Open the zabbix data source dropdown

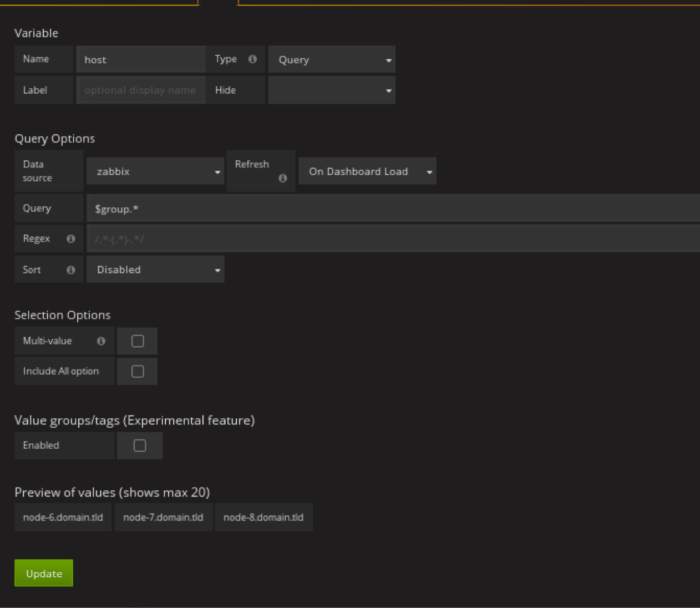(155, 171)
